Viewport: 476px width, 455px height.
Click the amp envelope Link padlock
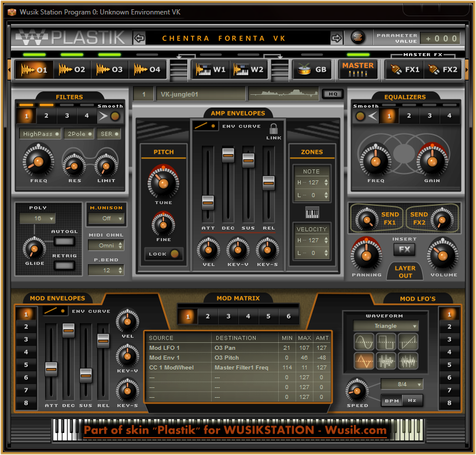pos(274,129)
